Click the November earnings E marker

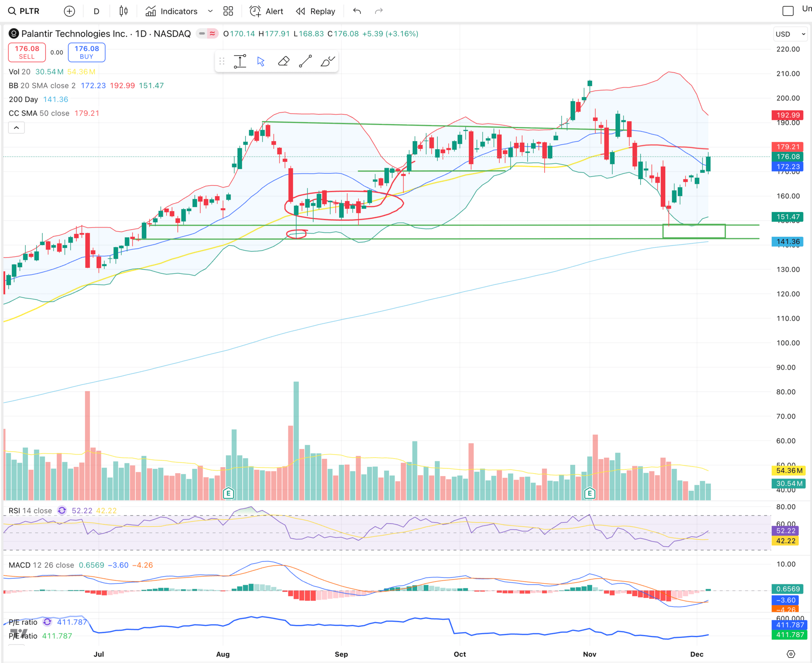590,493
